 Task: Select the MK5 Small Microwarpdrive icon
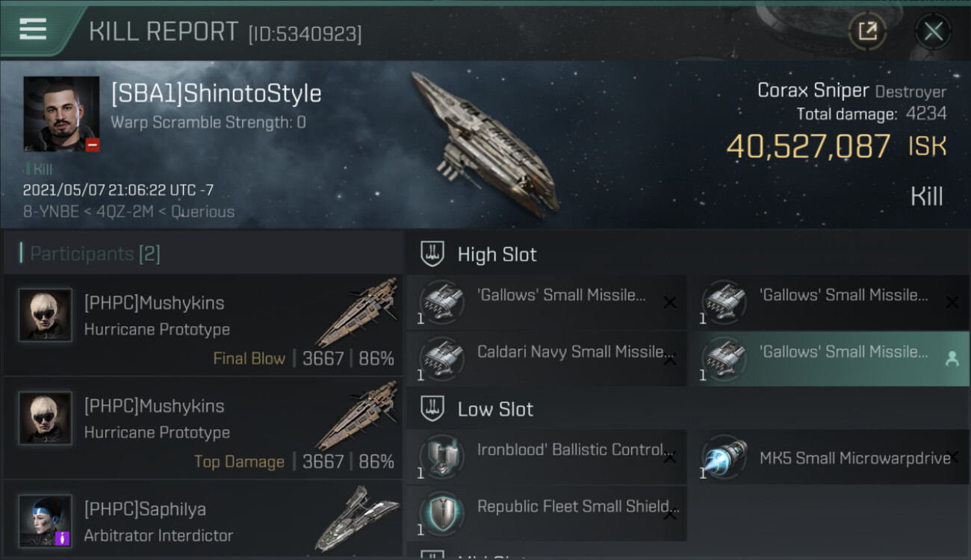click(x=725, y=456)
